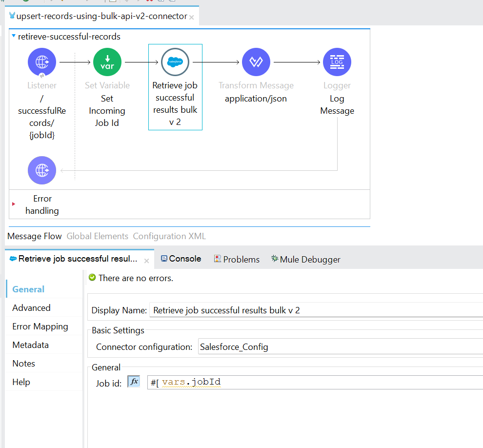The image size is (483, 448).
Task: Select the Set Variable component icon
Action: [x=107, y=62]
